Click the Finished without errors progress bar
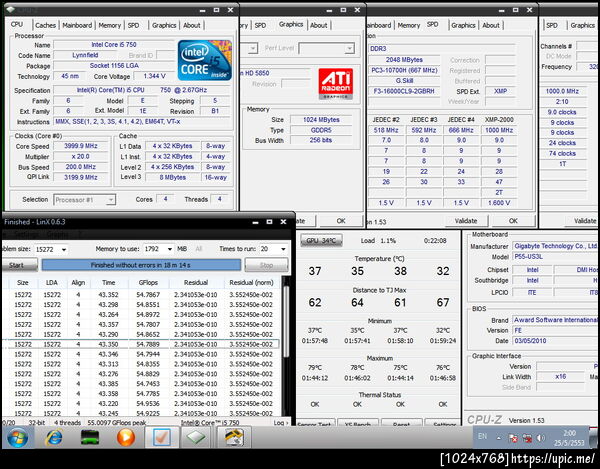 (x=141, y=265)
